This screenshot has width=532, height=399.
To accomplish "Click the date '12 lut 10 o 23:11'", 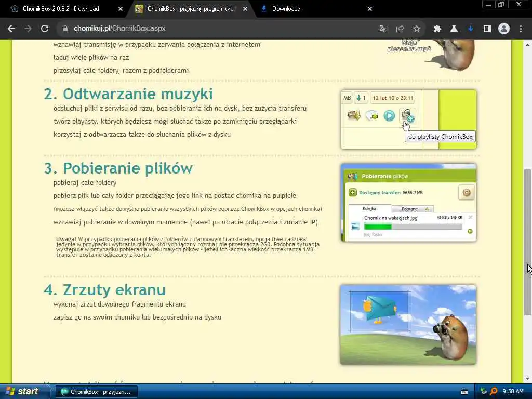I will 393,98.
